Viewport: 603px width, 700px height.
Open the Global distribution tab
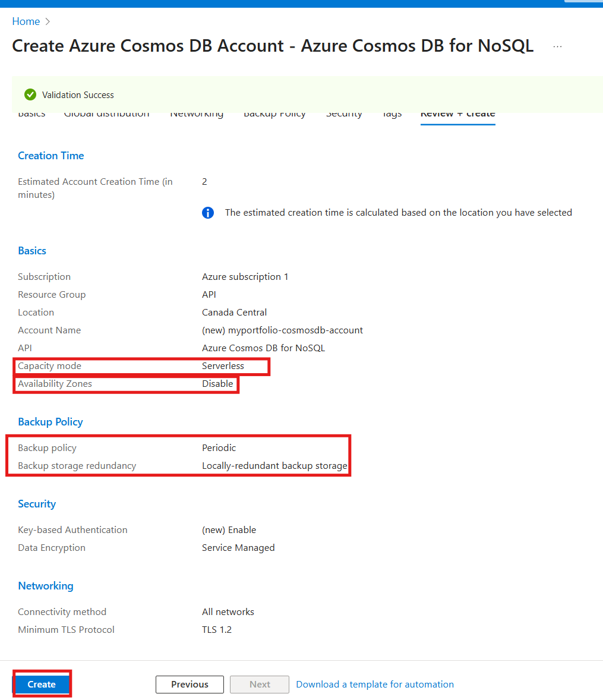[x=106, y=113]
